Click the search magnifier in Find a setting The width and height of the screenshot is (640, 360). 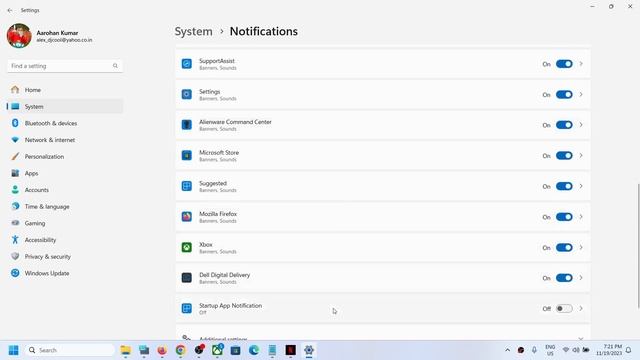click(115, 66)
